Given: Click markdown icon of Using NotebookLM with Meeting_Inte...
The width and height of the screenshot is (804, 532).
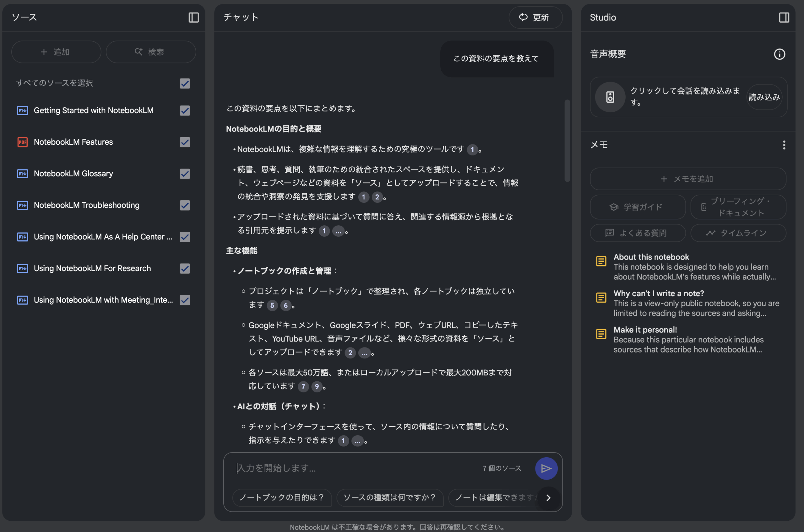Looking at the screenshot, I should click(22, 300).
